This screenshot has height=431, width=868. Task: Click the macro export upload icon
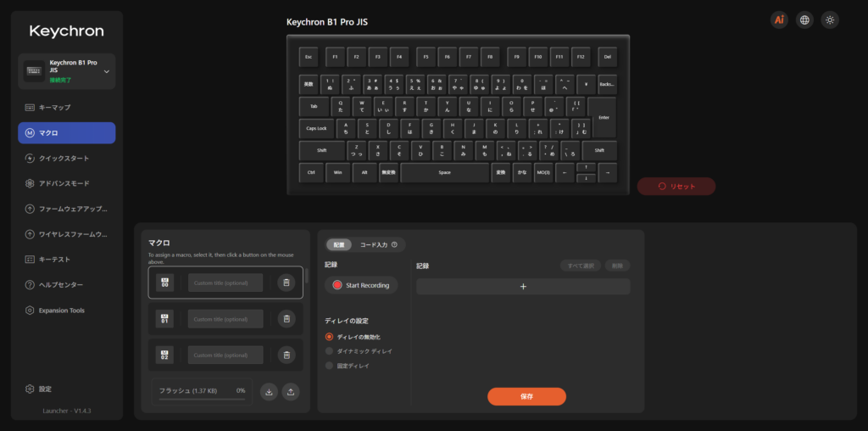(291, 392)
